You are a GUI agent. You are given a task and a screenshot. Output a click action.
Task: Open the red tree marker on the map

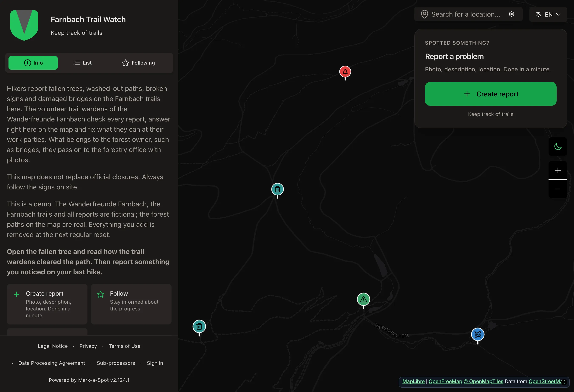[345, 72]
